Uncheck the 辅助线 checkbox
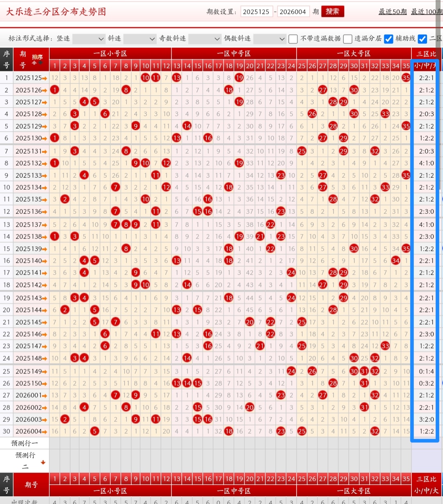Image resolution: width=443 pixels, height=504 pixels. point(388,39)
